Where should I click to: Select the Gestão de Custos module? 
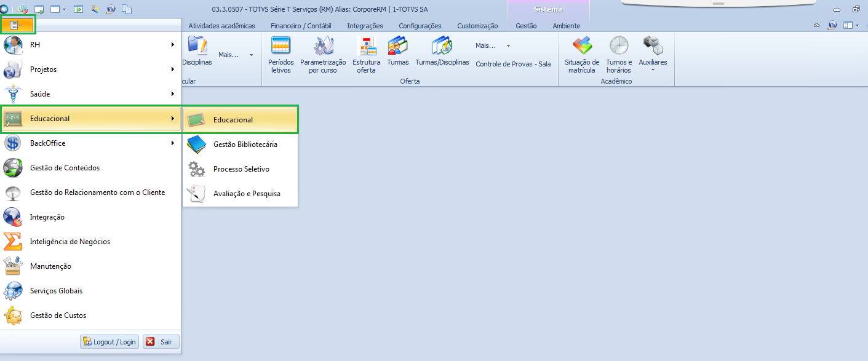pyautogui.click(x=91, y=315)
